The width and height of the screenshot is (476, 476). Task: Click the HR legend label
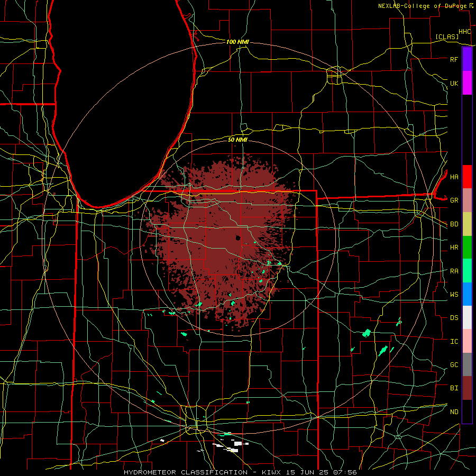pos(454,248)
